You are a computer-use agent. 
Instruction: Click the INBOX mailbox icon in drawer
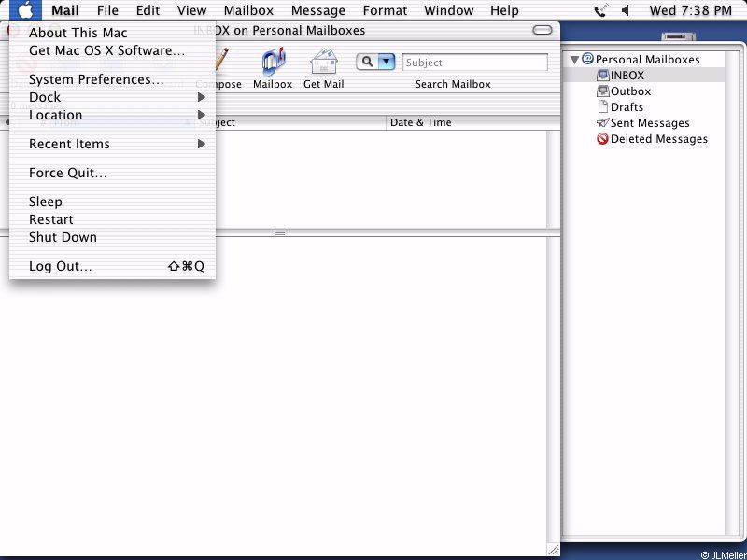point(603,75)
